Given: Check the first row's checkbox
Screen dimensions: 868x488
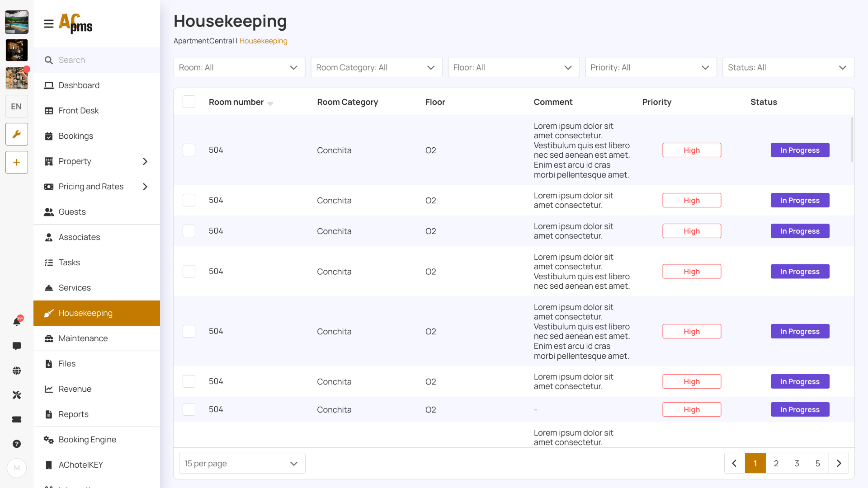Looking at the screenshot, I should pyautogui.click(x=189, y=150).
